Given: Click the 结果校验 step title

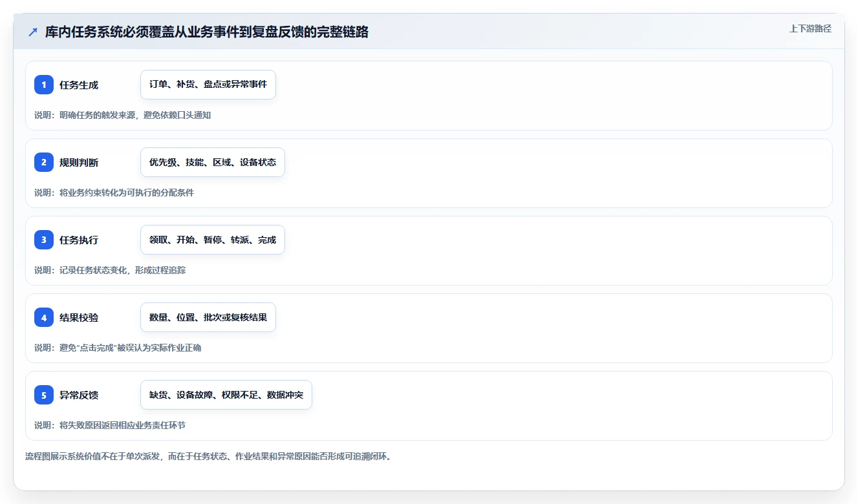Looking at the screenshot, I should coord(79,317).
